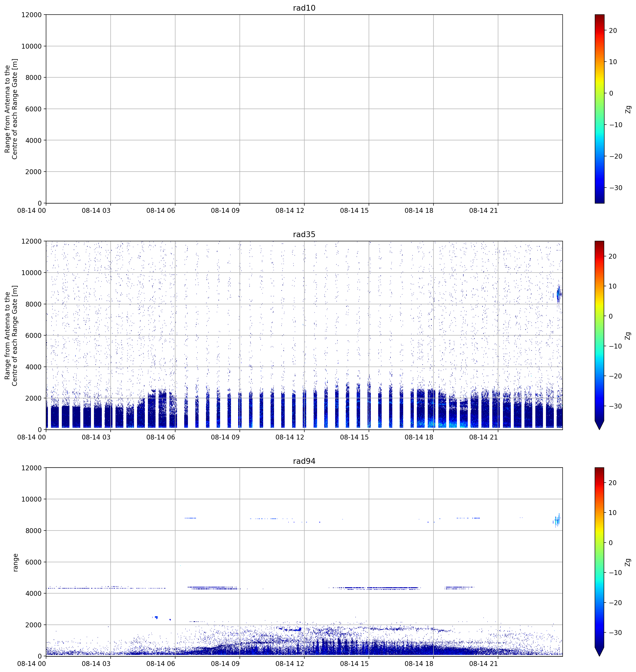
Task: Click the lower extend arrow of rad35 colorbar
Action: pos(599,425)
